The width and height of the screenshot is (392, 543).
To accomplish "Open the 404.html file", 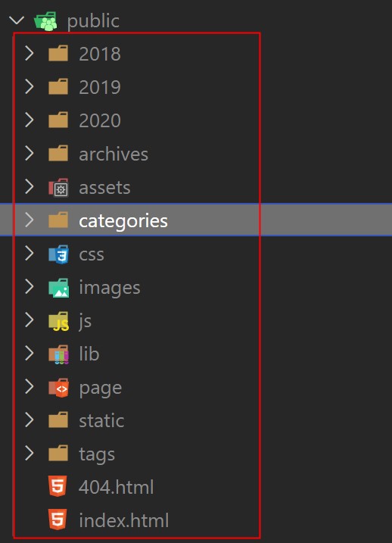I will tap(117, 487).
